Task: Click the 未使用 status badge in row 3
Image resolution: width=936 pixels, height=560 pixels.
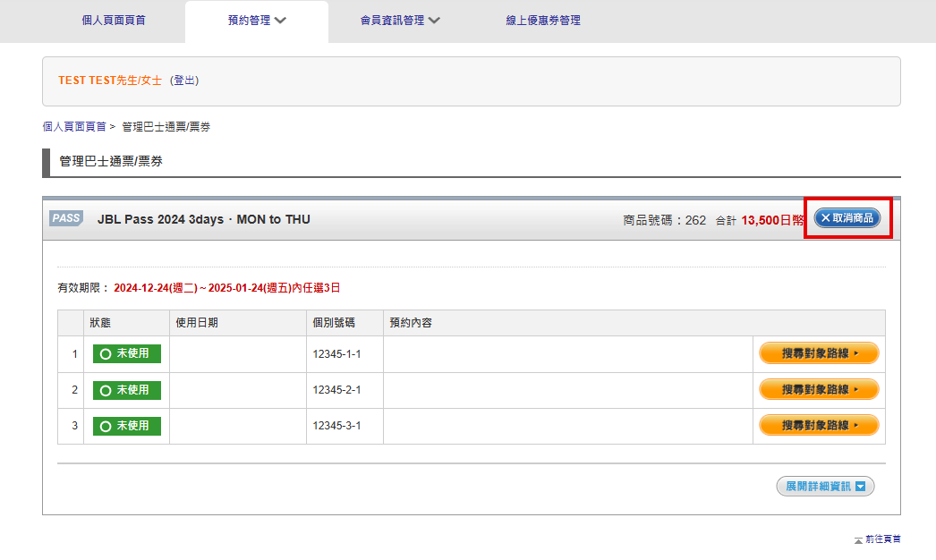Action: (126, 426)
